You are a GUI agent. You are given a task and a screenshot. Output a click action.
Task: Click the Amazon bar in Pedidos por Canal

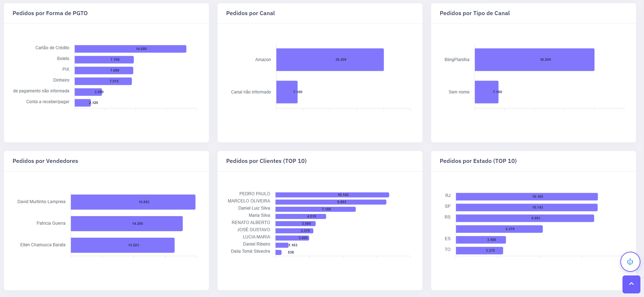(330, 60)
